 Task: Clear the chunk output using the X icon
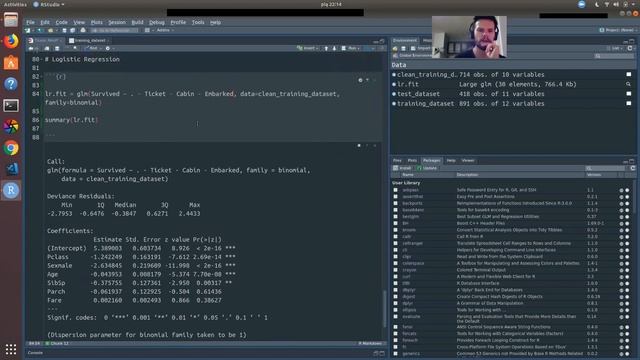click(375, 145)
